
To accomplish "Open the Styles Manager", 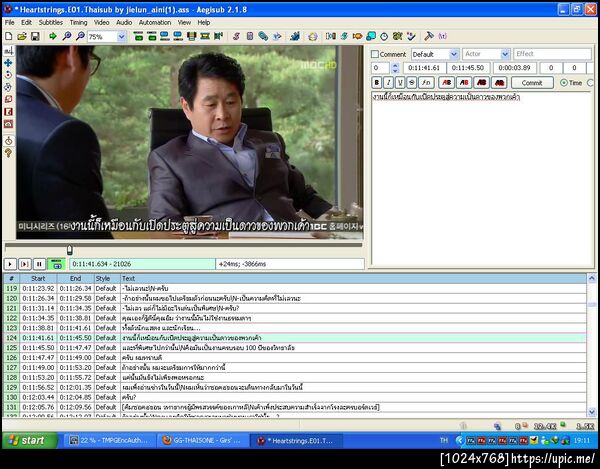I will (236, 36).
